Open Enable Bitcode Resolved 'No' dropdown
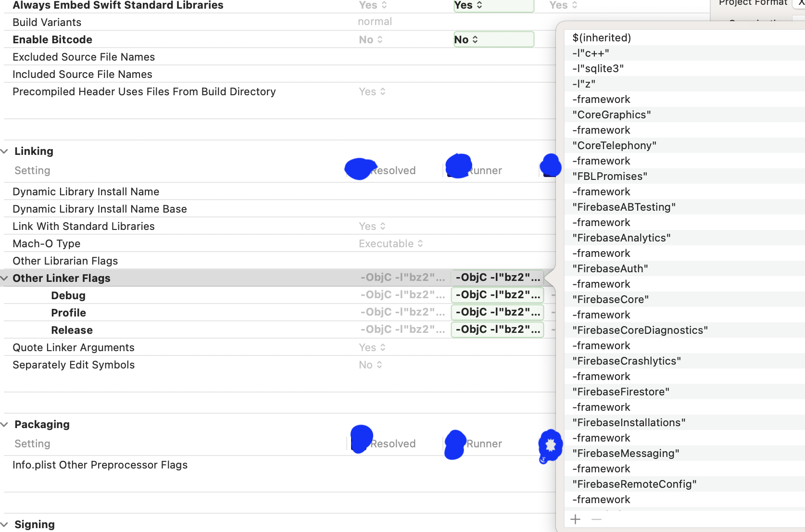The width and height of the screenshot is (805, 532). point(371,39)
